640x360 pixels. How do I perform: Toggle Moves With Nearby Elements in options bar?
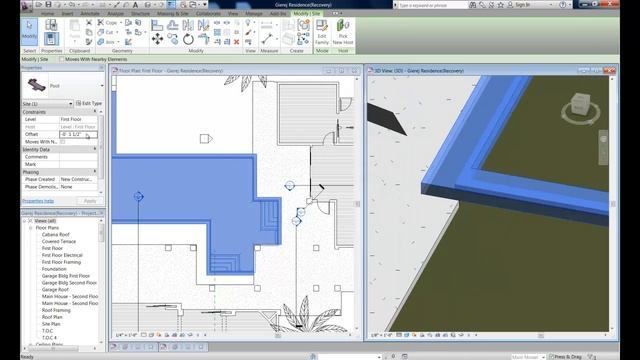coord(62,59)
